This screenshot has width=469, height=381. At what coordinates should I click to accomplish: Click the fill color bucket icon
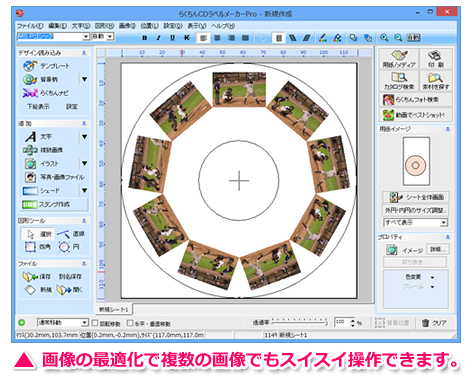tap(337, 38)
